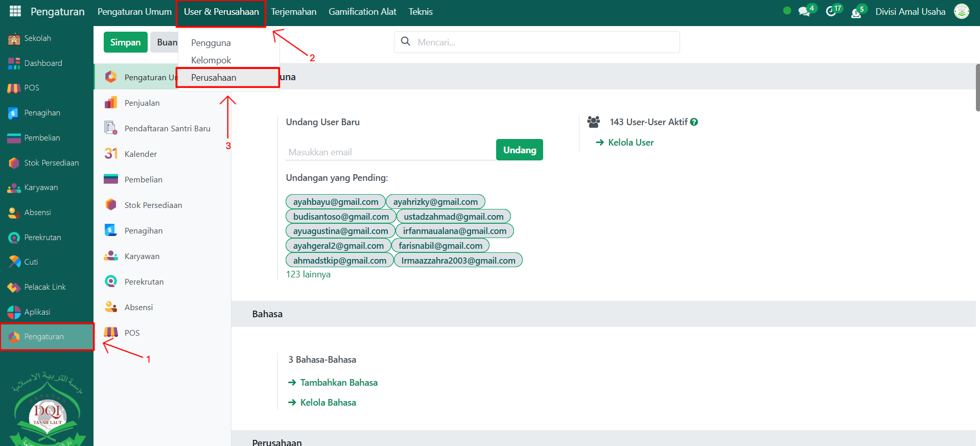Image resolution: width=980 pixels, height=446 pixels.
Task: Open the Pelacak Link app icon
Action: point(14,288)
